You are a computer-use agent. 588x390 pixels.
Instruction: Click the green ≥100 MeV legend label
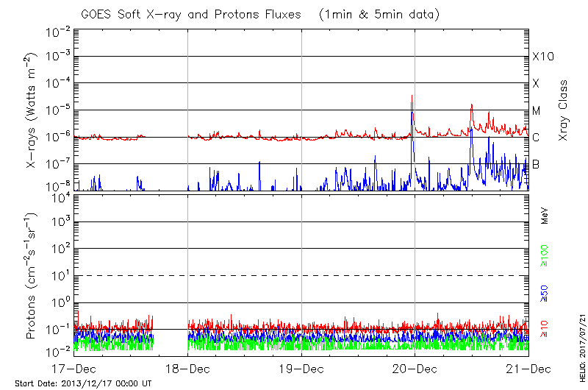point(545,254)
